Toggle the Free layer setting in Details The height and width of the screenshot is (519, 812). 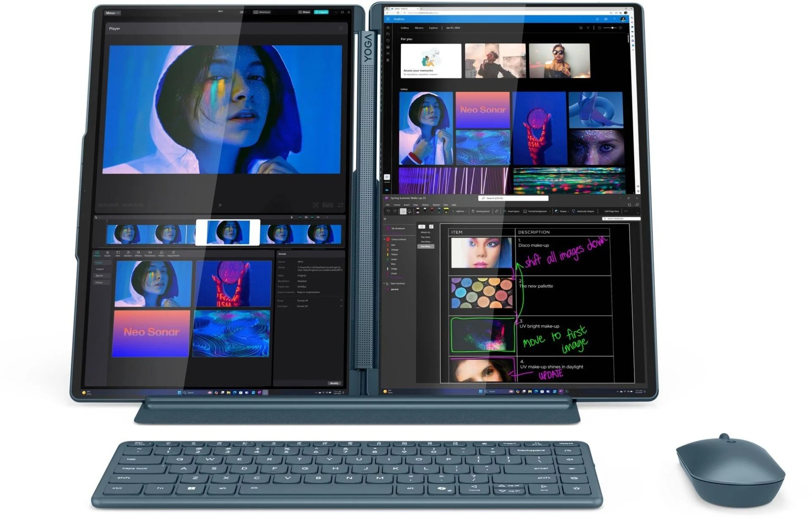341,306
